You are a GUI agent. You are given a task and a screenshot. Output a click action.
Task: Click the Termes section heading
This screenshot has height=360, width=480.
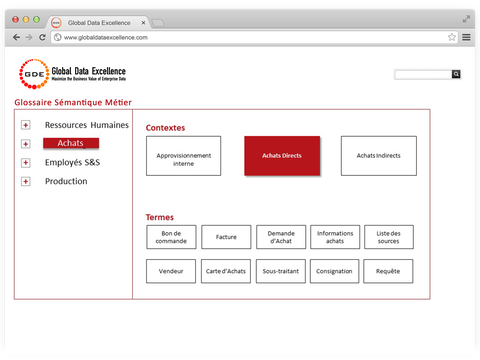[x=160, y=217]
